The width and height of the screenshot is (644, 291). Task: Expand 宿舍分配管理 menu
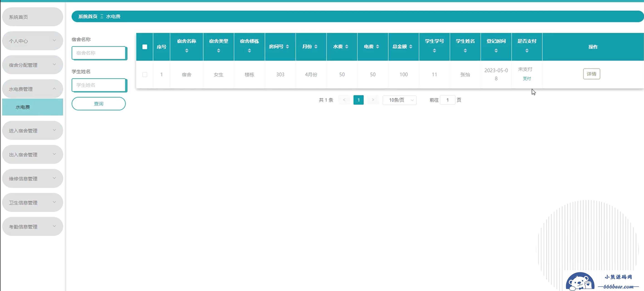pos(32,65)
